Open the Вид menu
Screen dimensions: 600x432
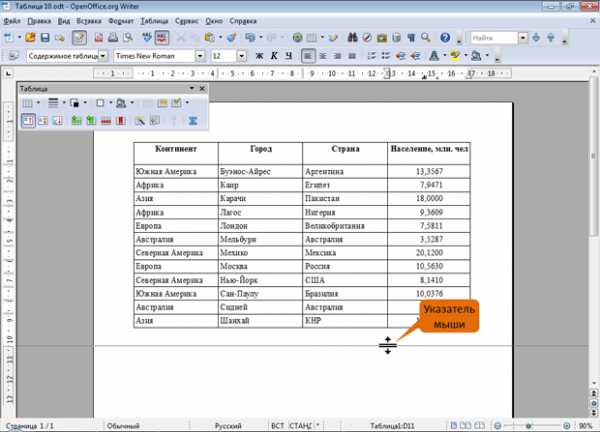64,21
